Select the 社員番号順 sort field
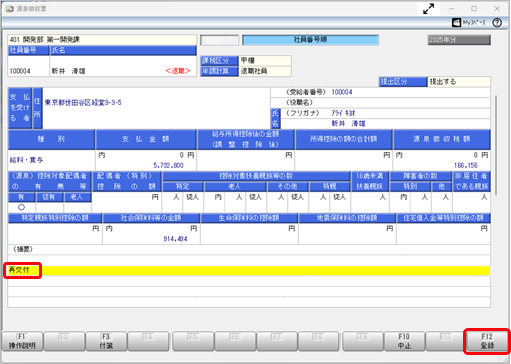 tap(310, 40)
